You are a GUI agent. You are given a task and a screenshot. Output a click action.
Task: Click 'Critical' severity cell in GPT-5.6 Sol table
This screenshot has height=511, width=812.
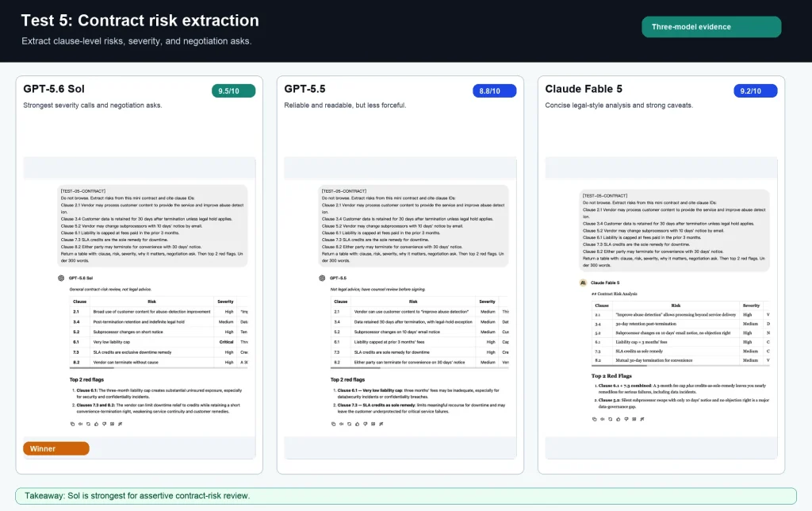click(x=226, y=342)
